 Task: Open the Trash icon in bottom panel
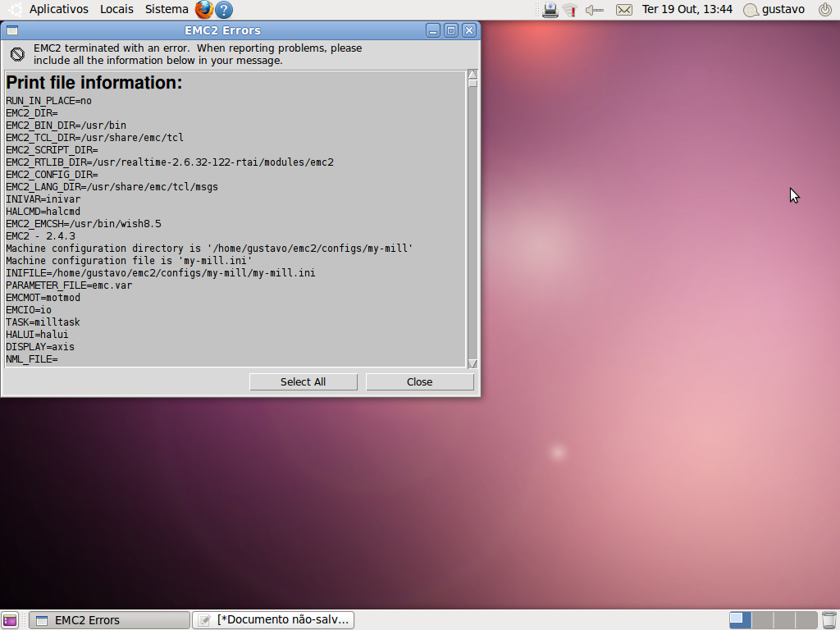829,620
